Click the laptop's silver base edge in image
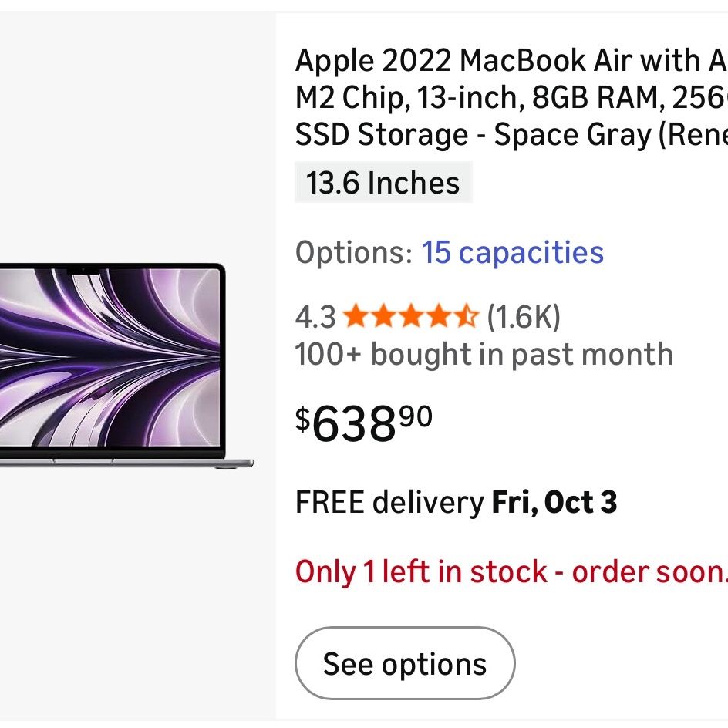This screenshot has height=728, width=728. pos(126,463)
